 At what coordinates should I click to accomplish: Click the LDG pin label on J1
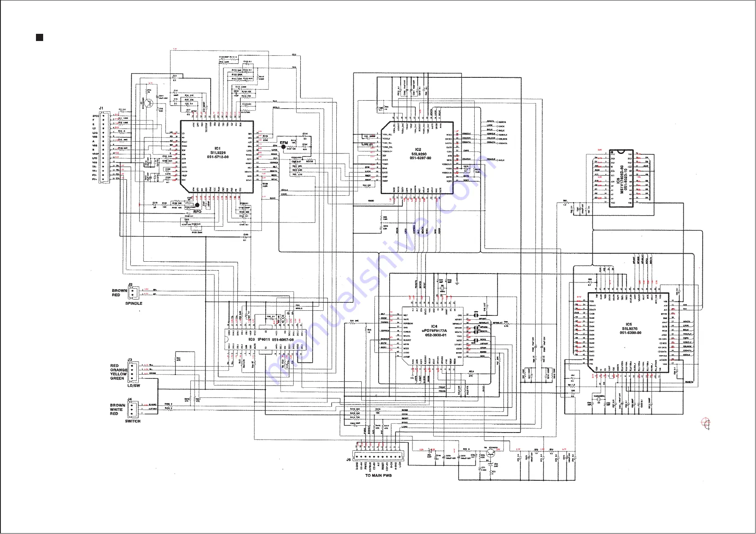(x=95, y=133)
